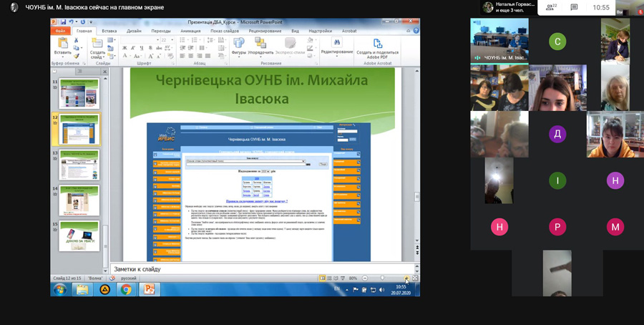Select slide 15 thumbnail
The height and width of the screenshot is (325, 644).
click(x=79, y=236)
